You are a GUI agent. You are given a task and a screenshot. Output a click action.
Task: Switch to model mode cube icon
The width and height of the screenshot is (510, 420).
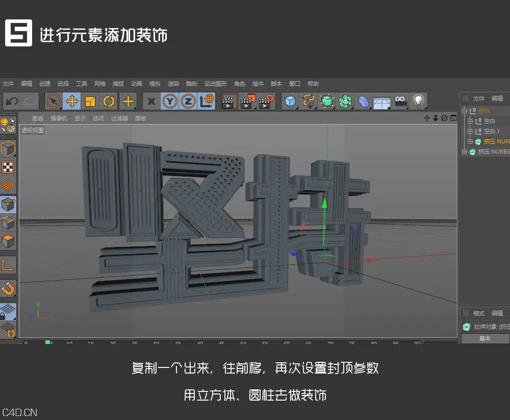tap(8, 149)
